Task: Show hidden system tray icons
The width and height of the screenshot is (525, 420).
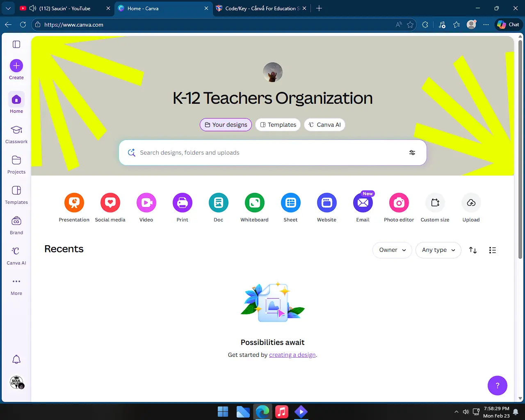Action: 457,412
